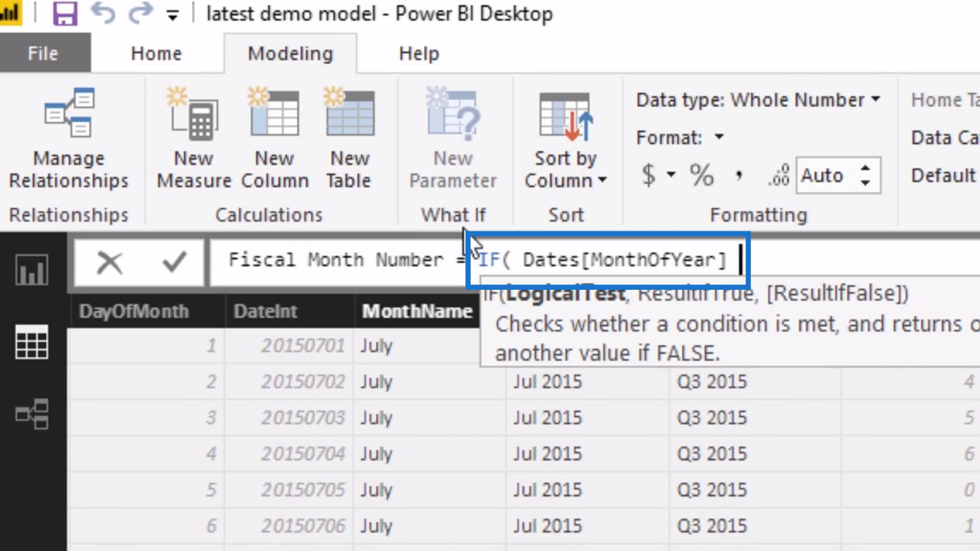Commit the formula with the checkmark
The height and width of the screenshot is (551, 980).
click(174, 262)
